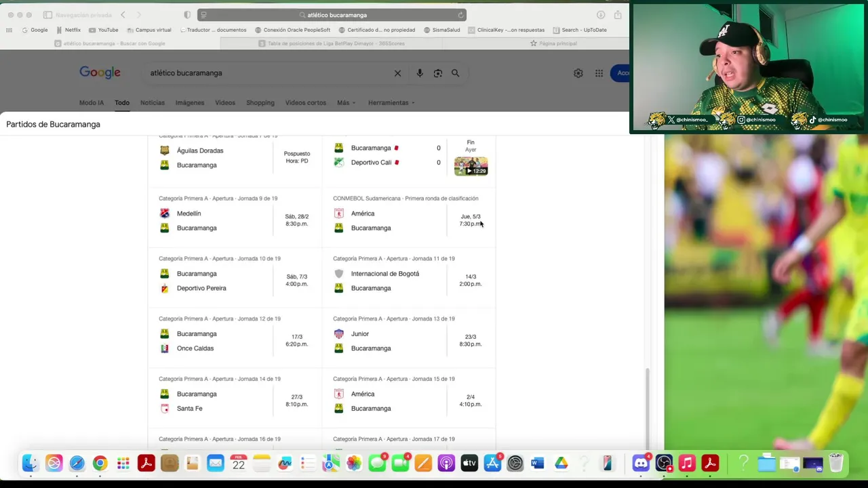Open Trash in the dock
868x488 pixels.
pyautogui.click(x=836, y=464)
